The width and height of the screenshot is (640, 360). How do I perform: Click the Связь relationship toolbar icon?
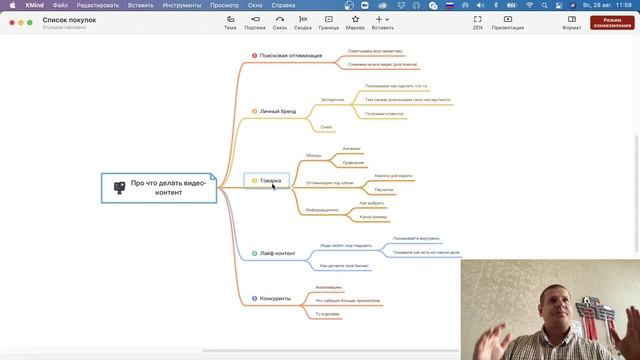[x=280, y=19]
